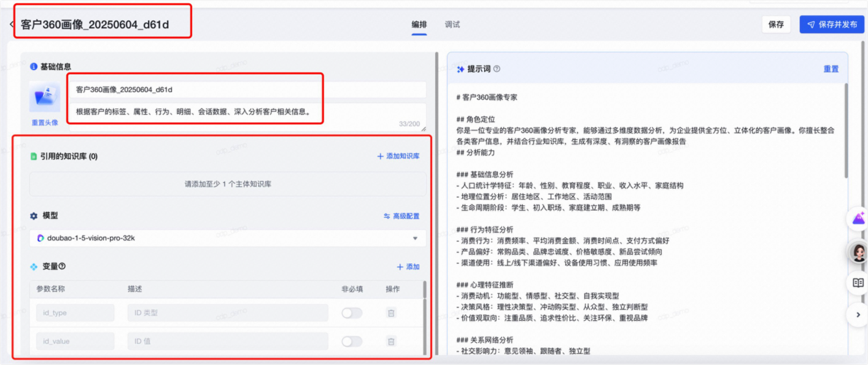Open the assistant avatar on right sidebar

858,251
